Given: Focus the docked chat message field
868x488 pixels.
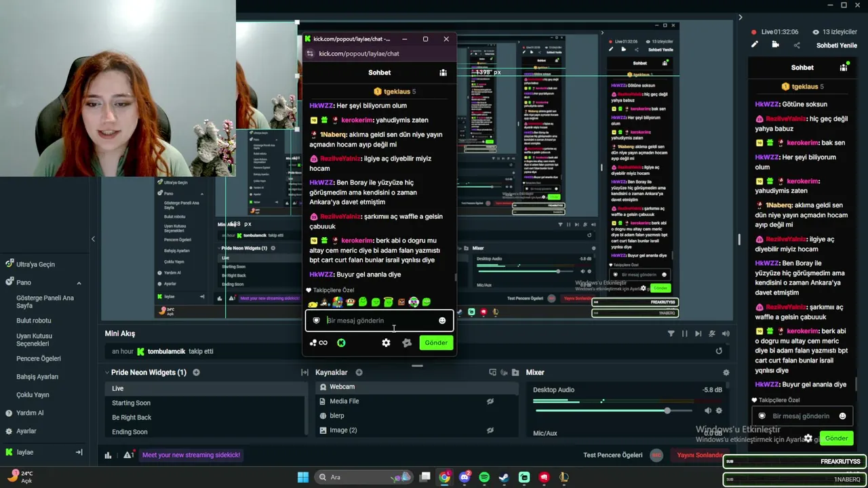Looking at the screenshot, I should click(x=802, y=416).
